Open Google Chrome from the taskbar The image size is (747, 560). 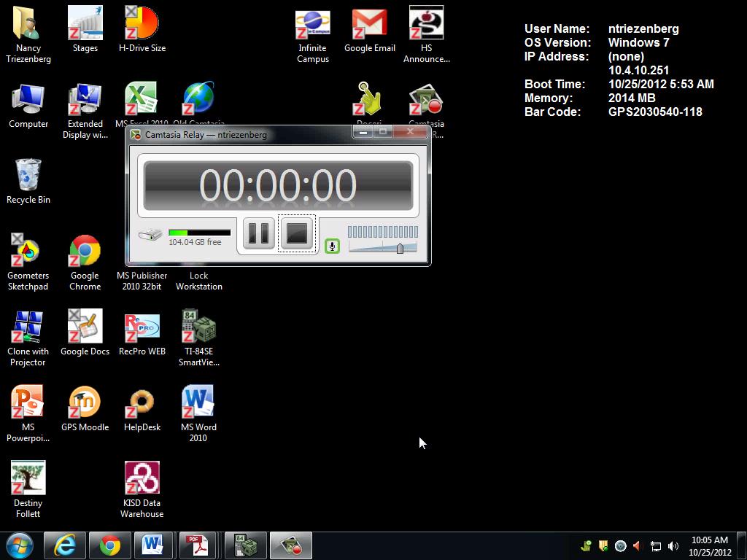(x=110, y=545)
